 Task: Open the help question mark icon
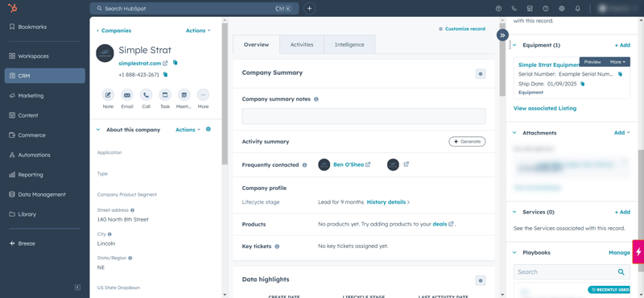[546, 8]
